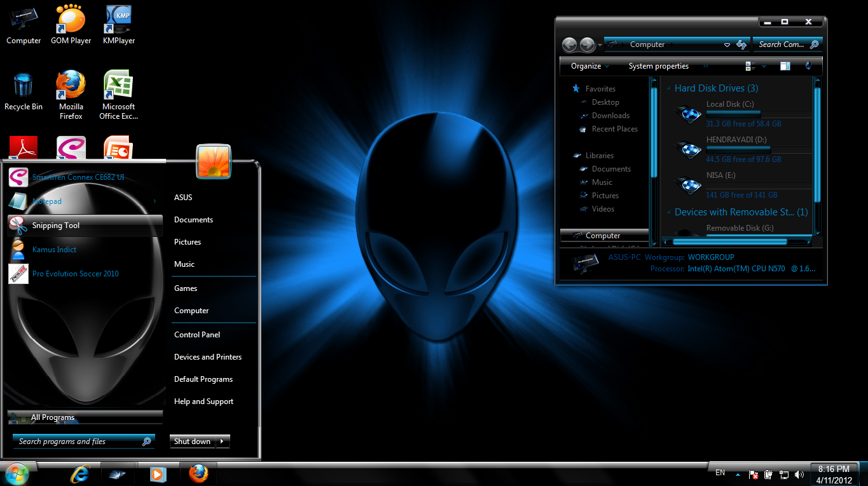Open the Organize menu in Explorer

[x=589, y=66]
